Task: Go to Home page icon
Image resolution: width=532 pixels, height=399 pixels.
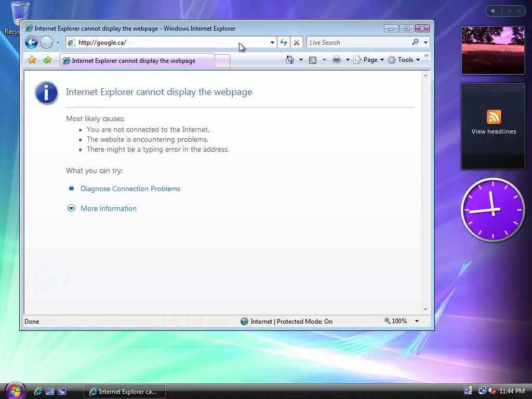Action: pos(290,60)
